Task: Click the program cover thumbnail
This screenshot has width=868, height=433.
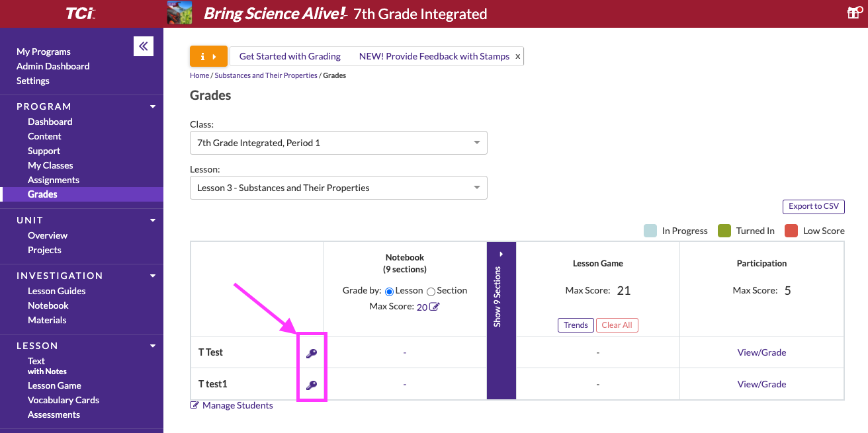Action: (179, 13)
